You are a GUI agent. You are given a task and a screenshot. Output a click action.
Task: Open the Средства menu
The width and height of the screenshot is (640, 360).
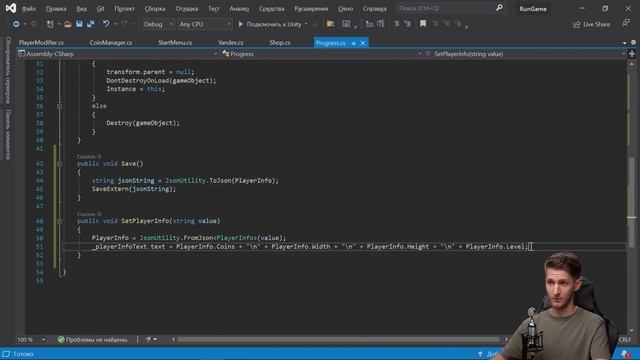coord(271,9)
